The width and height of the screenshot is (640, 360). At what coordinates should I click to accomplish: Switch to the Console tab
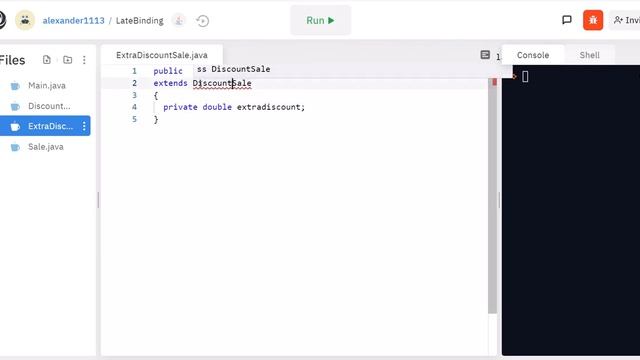click(533, 55)
